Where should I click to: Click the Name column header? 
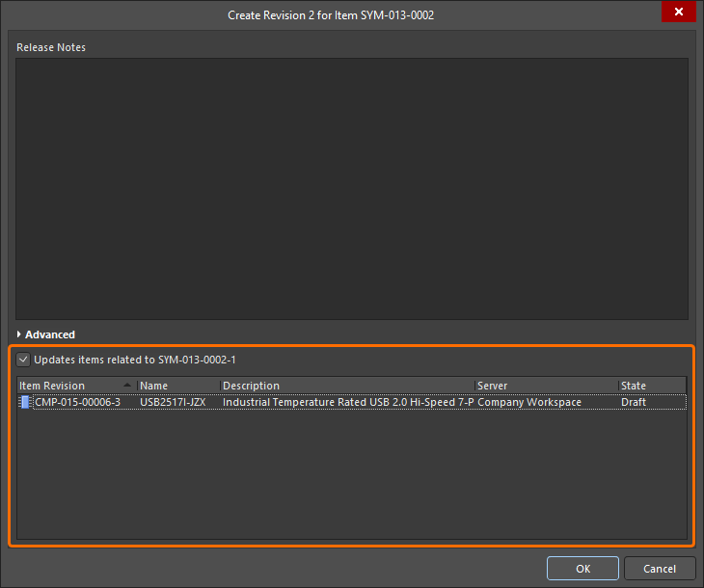pos(178,386)
